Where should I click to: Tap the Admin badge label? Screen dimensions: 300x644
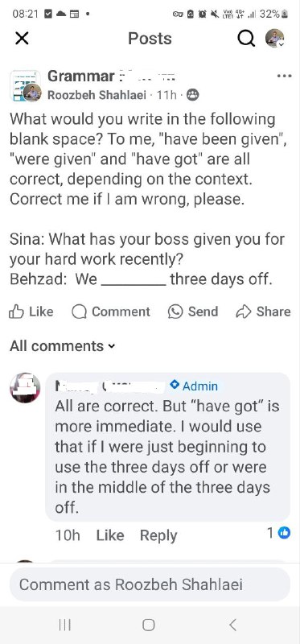[x=194, y=386]
